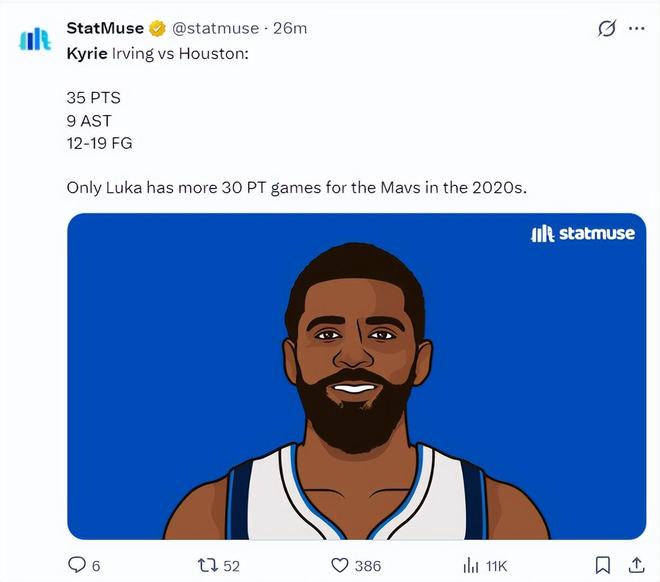Open the StatMuse display name link
The width and height of the screenshot is (660, 582).
pos(105,28)
